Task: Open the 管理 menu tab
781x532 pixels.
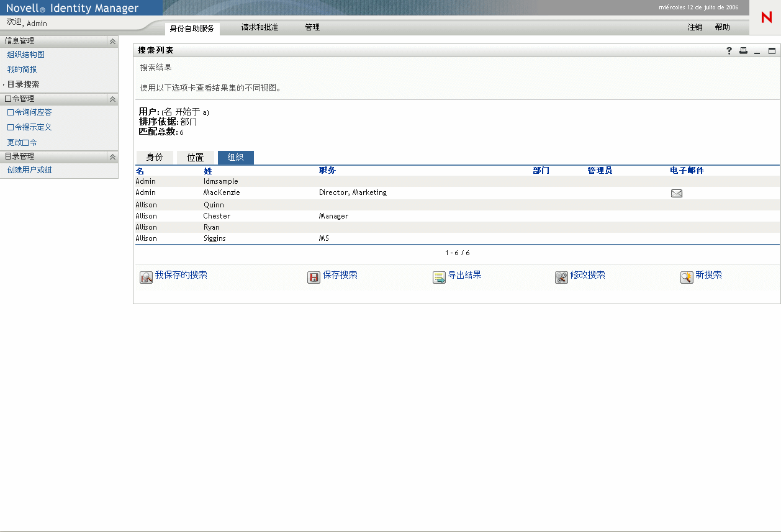Action: point(310,27)
